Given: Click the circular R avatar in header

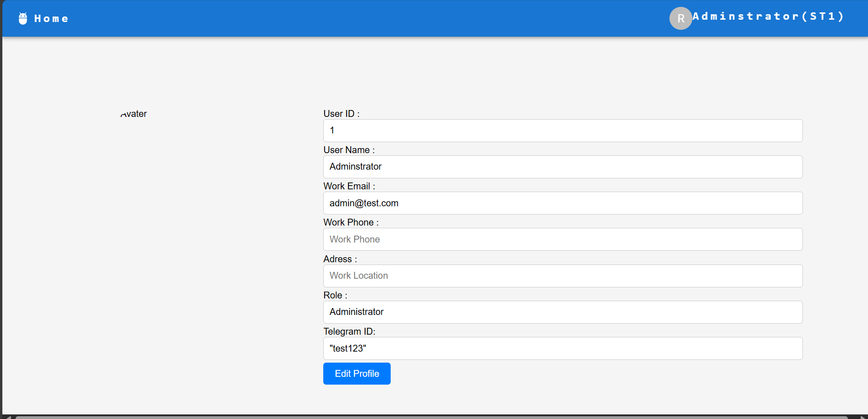Looking at the screenshot, I should click(680, 18).
